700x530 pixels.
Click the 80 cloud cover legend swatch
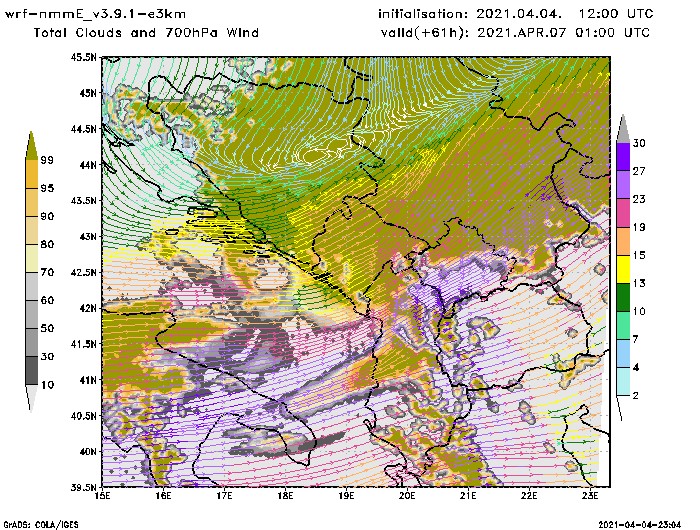tap(31, 258)
